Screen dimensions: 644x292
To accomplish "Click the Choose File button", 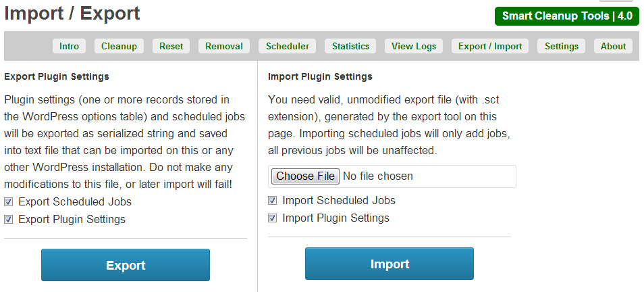I will coord(305,176).
